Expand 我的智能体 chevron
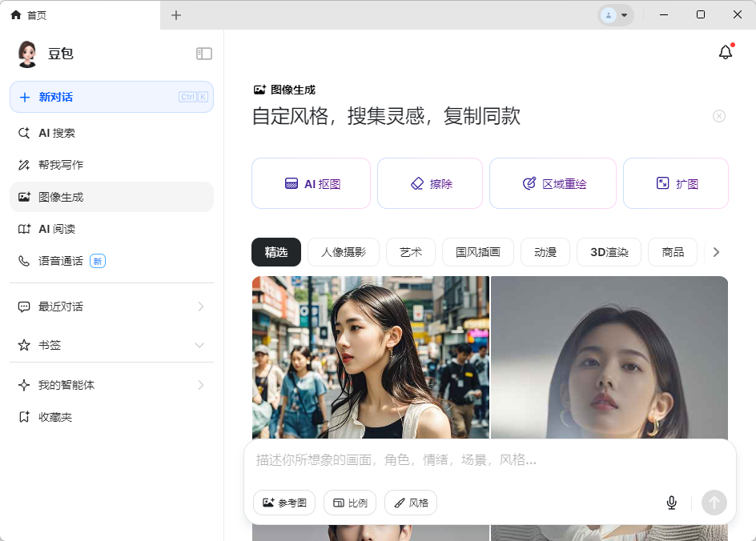756x541 pixels. tap(201, 385)
